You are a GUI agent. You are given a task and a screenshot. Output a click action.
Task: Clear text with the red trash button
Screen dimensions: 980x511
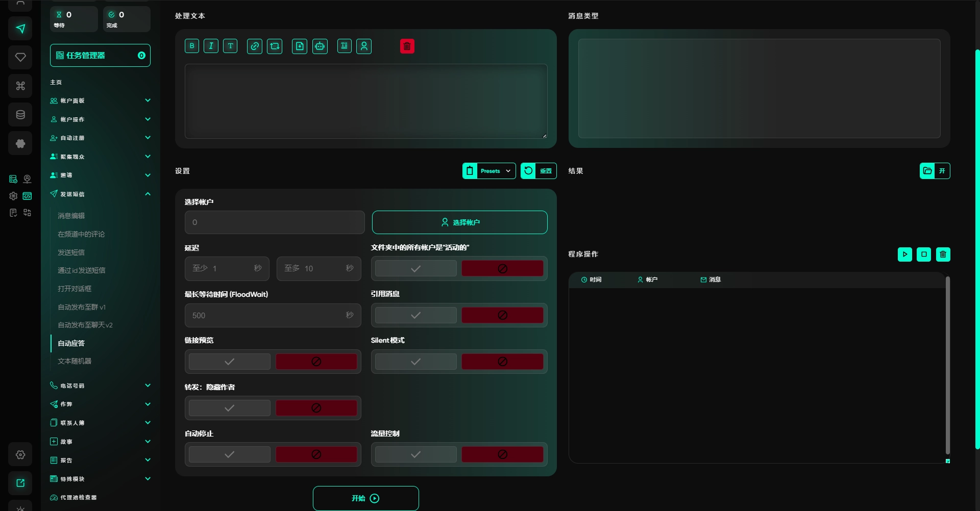click(407, 46)
